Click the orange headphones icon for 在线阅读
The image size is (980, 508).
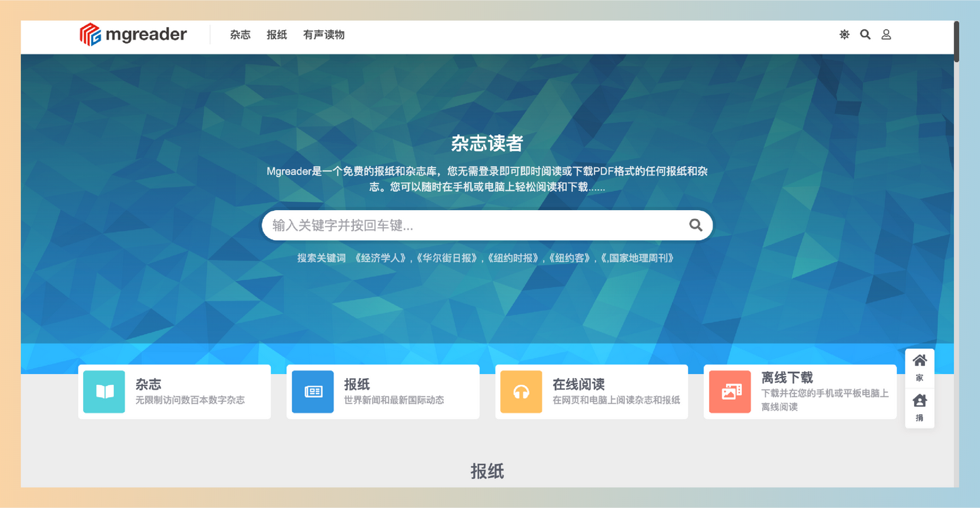521,392
